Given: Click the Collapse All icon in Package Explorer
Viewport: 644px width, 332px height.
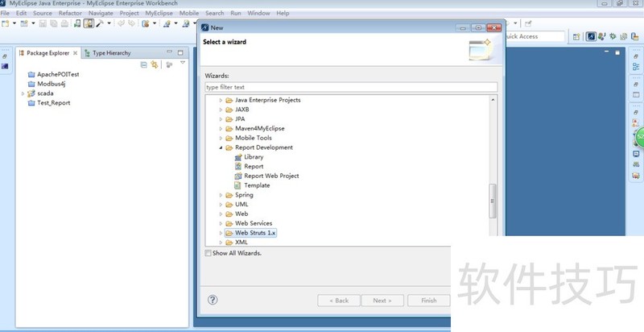Looking at the screenshot, I should click(144, 64).
